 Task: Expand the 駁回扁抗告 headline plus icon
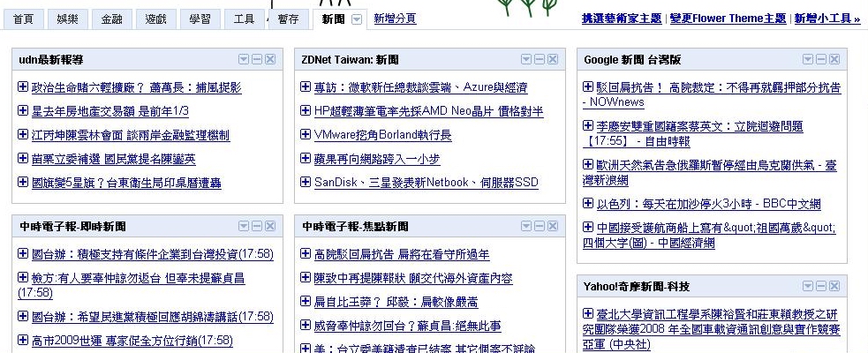click(x=588, y=86)
